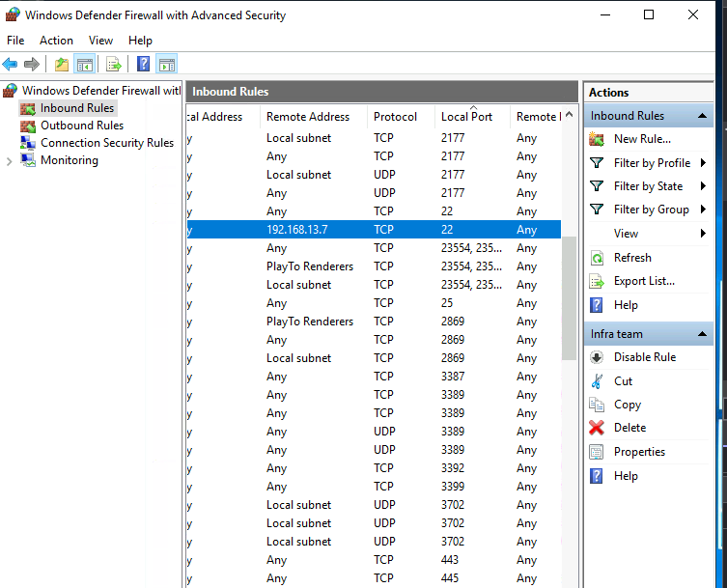Image resolution: width=727 pixels, height=588 pixels.
Task: Click the Copy action label
Action: 628,405
